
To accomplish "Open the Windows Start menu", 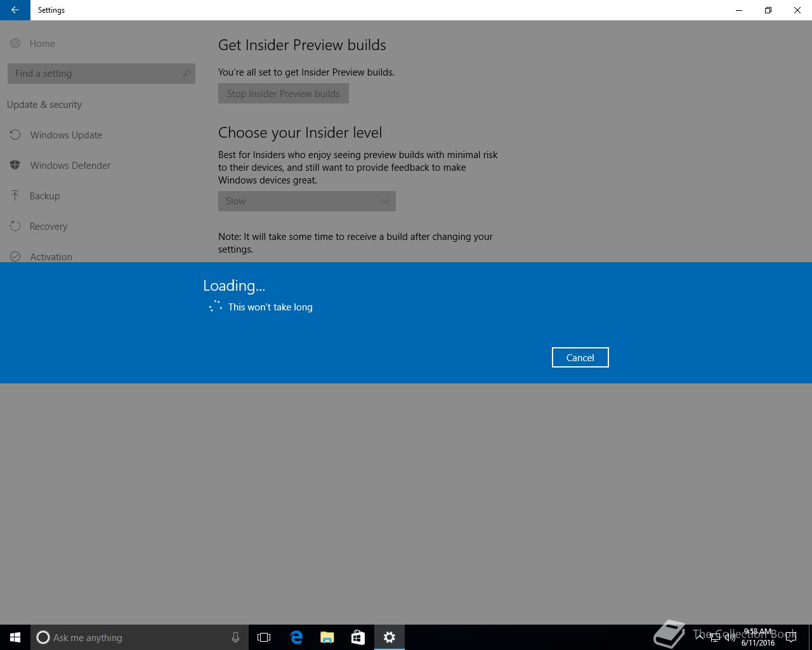I will click(15, 637).
